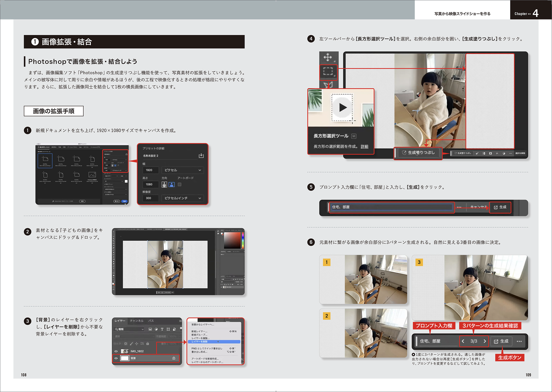Select the Rectangular Marquee tool icon
The height and width of the screenshot is (392, 552).
coord(328,72)
